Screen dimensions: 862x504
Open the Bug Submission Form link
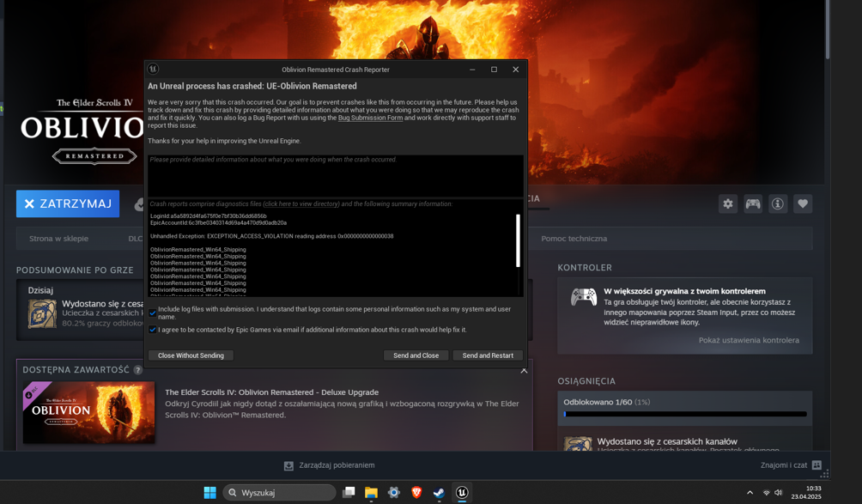(x=370, y=118)
